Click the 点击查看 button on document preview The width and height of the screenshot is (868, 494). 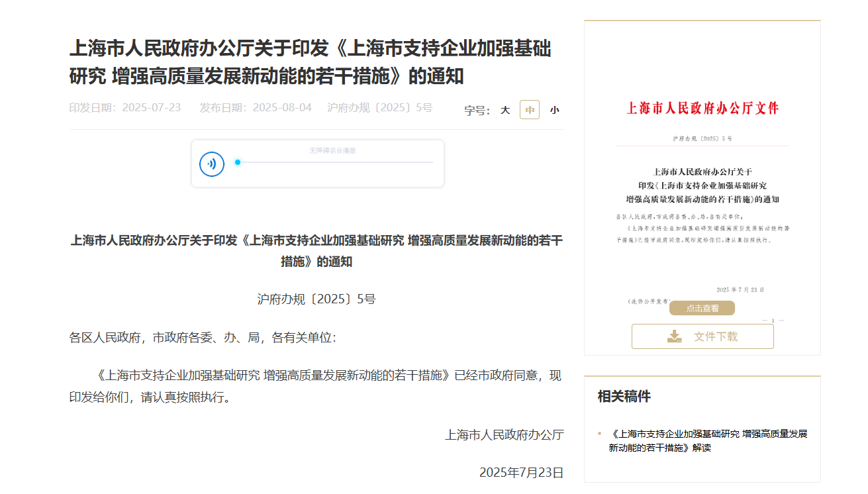point(702,308)
